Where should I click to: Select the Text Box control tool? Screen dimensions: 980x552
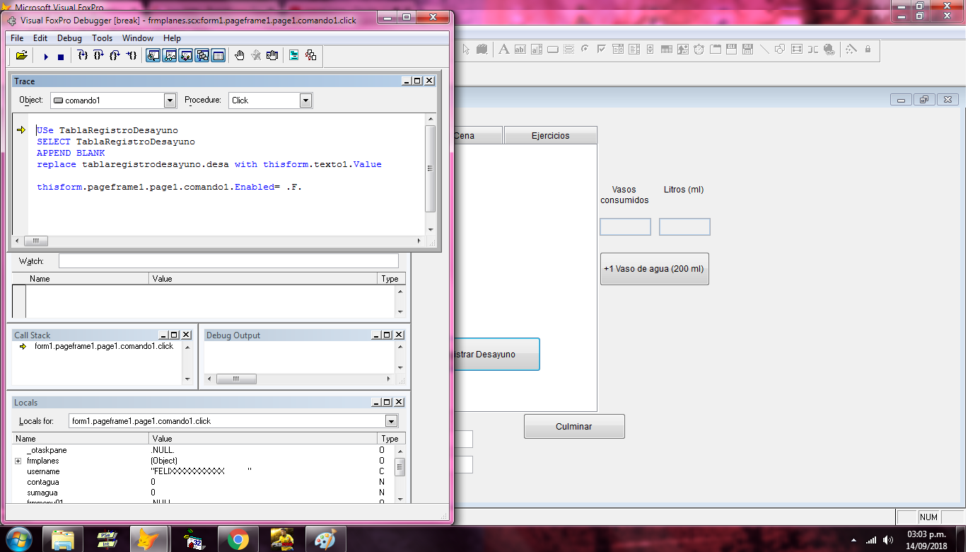[520, 49]
